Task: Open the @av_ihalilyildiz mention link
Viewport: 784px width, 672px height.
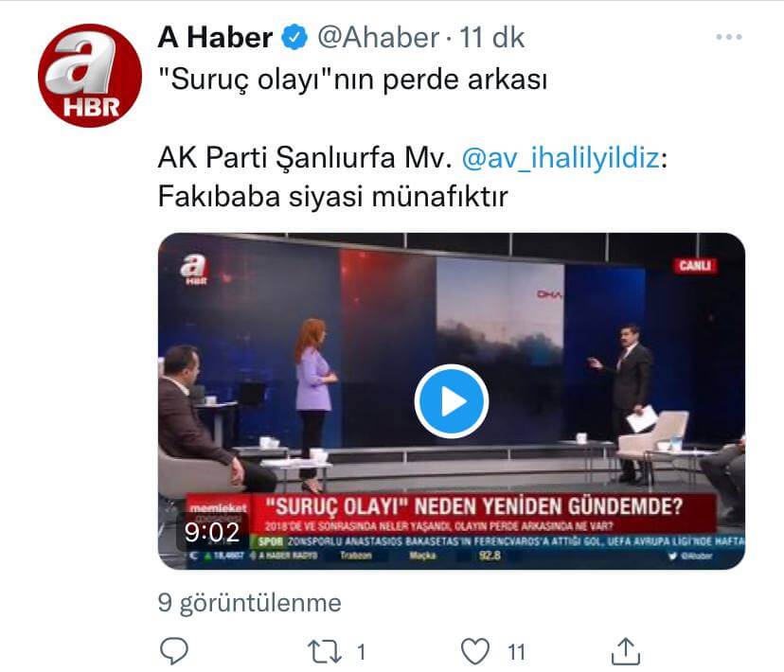Action: [x=561, y=158]
